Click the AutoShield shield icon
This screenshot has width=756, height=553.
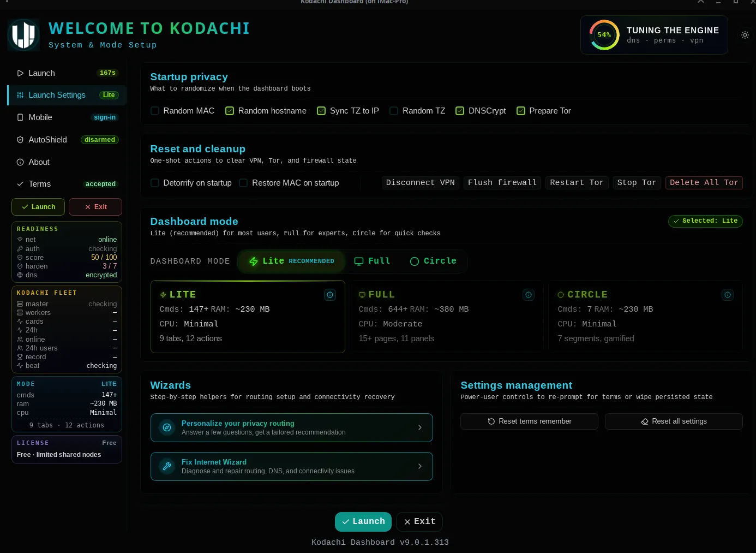(x=20, y=140)
